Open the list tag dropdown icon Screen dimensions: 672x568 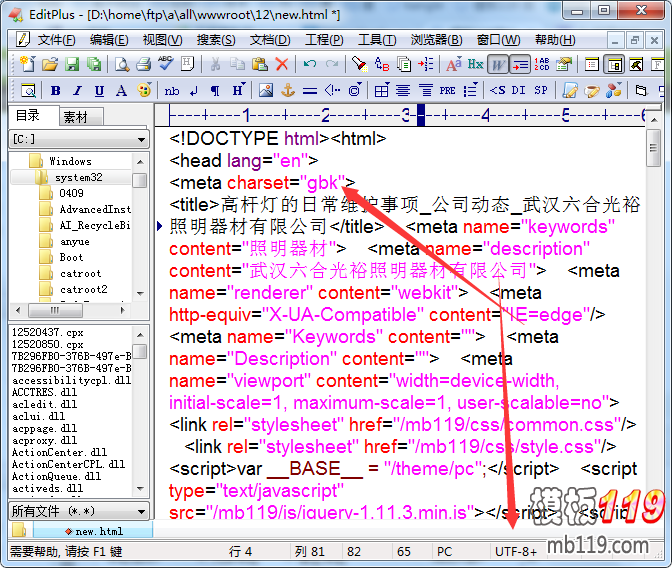[x=470, y=90]
